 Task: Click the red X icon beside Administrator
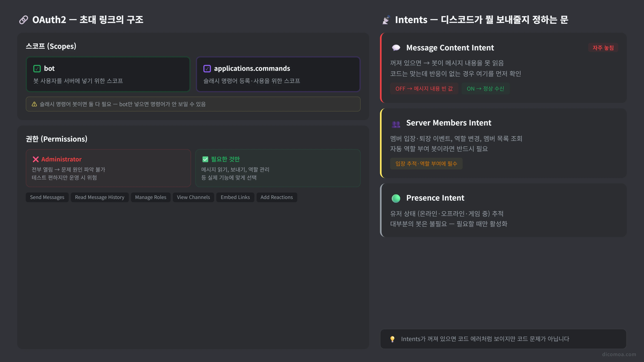tap(35, 159)
